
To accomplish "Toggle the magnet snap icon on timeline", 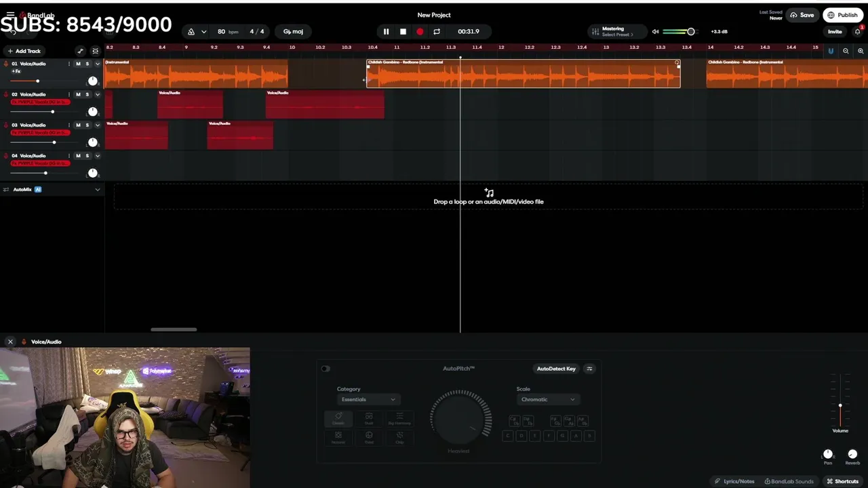I will [x=831, y=51].
